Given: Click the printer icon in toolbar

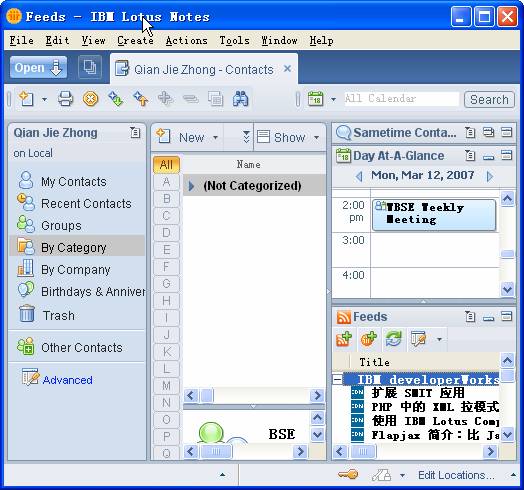Looking at the screenshot, I should 65,99.
